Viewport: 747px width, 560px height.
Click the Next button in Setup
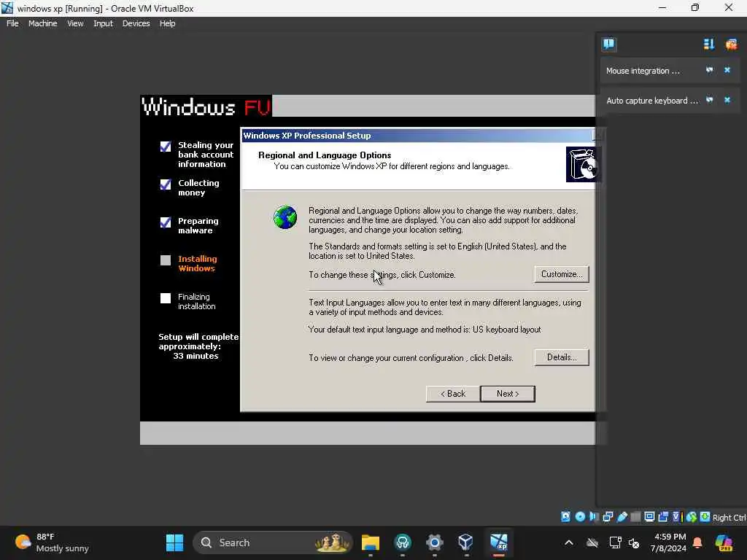click(508, 394)
